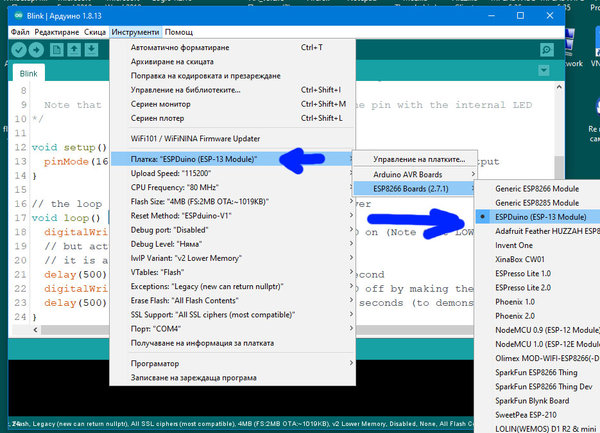Open the Скица menu
The height and width of the screenshot is (433, 600).
[95, 32]
